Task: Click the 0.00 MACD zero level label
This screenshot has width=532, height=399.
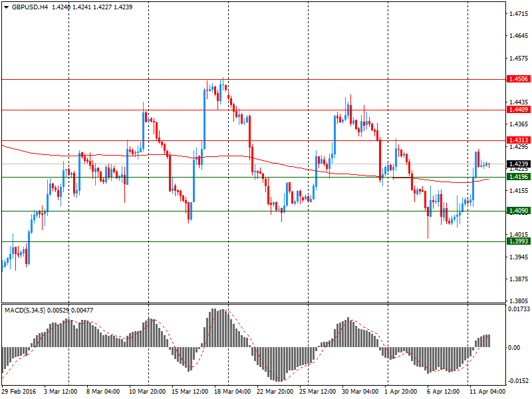Action: click(x=514, y=347)
